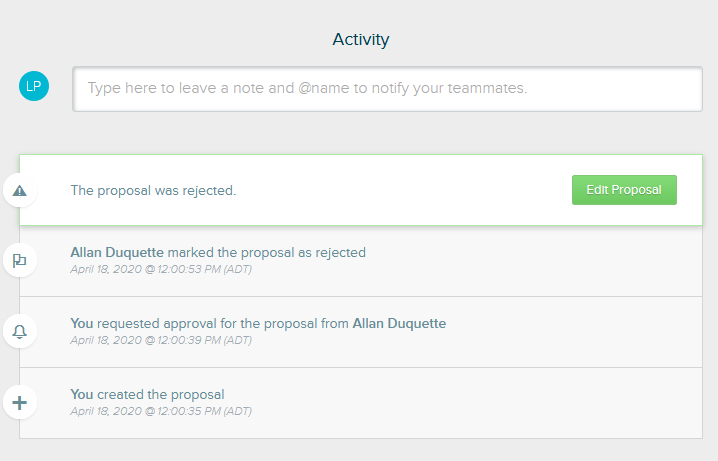Focus the leave a note input field
The height and width of the screenshot is (461, 718).
(x=387, y=89)
